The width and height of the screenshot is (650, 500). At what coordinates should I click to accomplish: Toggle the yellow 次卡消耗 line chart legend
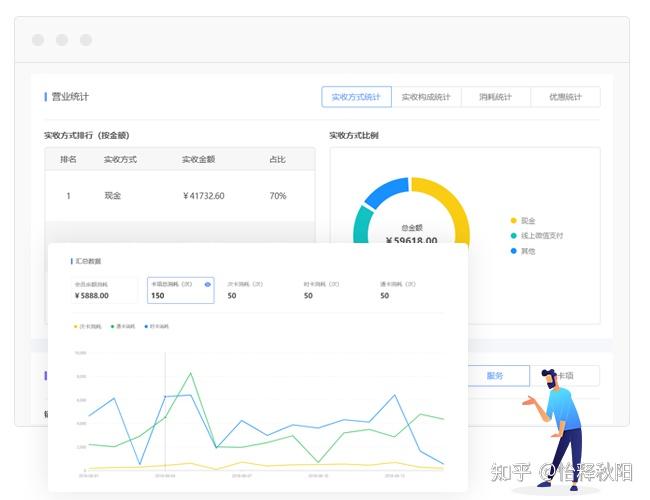pyautogui.click(x=87, y=327)
